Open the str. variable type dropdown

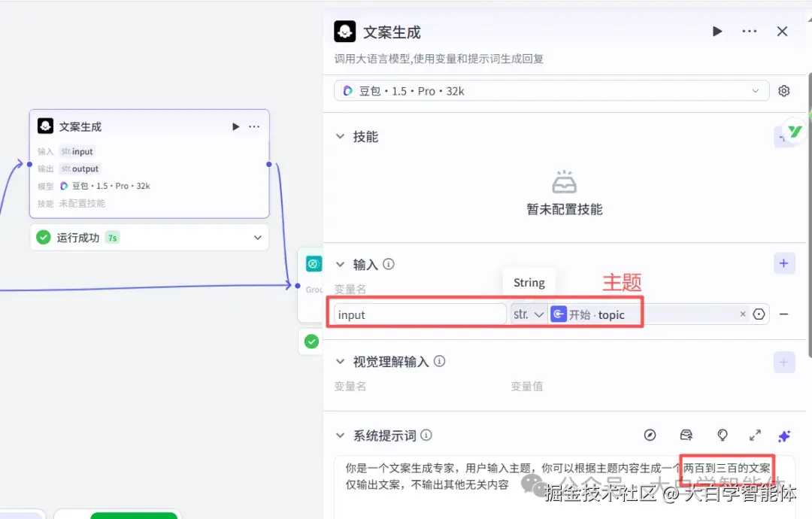pyautogui.click(x=529, y=314)
